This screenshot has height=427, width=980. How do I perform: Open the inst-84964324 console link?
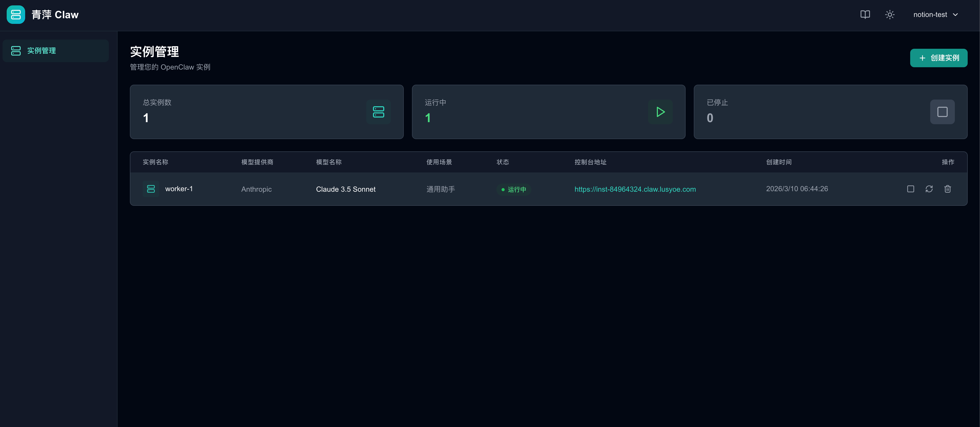[x=635, y=189]
